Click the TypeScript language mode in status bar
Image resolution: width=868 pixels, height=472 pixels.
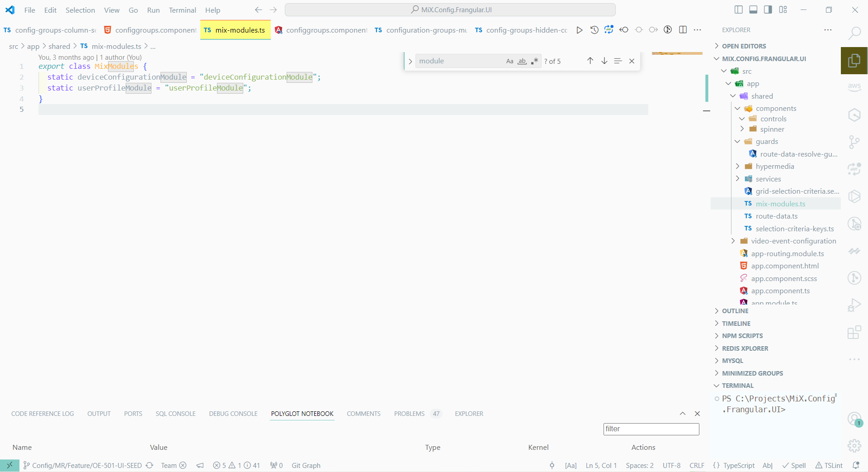point(739,465)
